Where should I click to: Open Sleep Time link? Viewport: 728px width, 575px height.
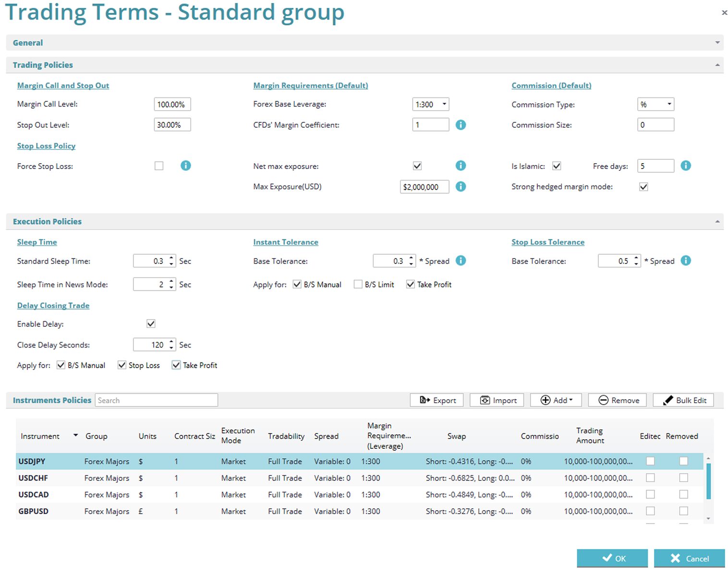pos(37,242)
